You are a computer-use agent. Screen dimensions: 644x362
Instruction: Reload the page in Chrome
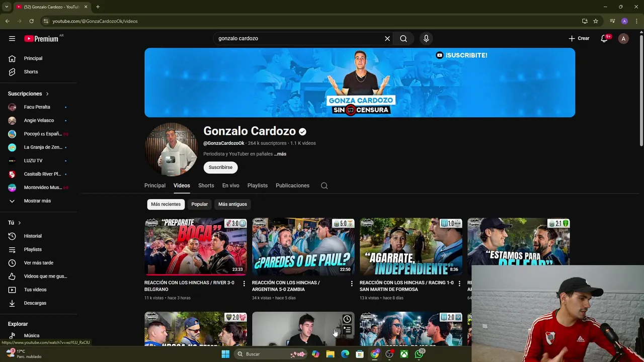(x=31, y=21)
